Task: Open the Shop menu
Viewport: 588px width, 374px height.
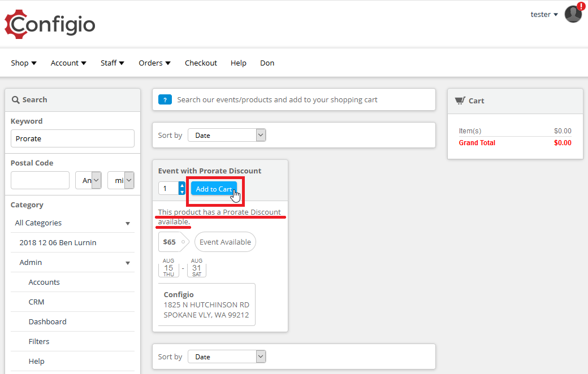Action: tap(24, 63)
